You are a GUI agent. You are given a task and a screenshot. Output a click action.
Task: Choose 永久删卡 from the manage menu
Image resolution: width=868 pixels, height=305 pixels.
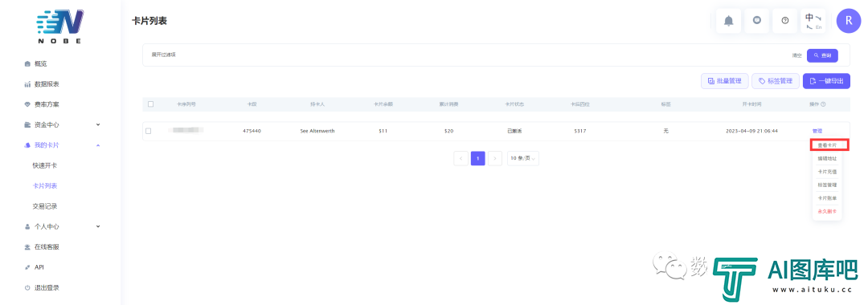click(827, 212)
